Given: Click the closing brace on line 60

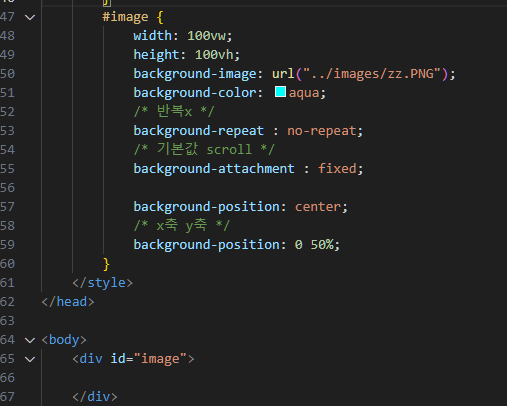Looking at the screenshot, I should point(106,264).
